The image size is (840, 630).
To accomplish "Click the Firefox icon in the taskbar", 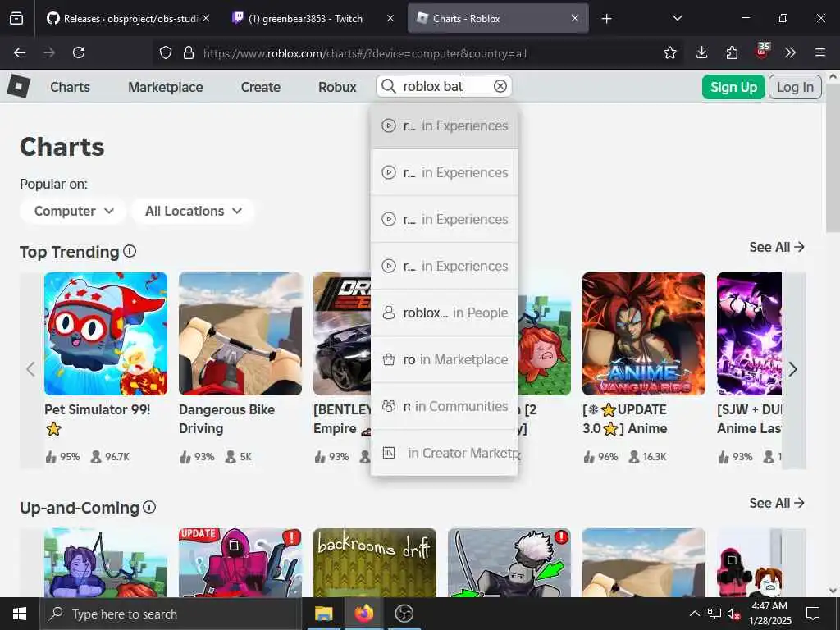I will point(363,614).
